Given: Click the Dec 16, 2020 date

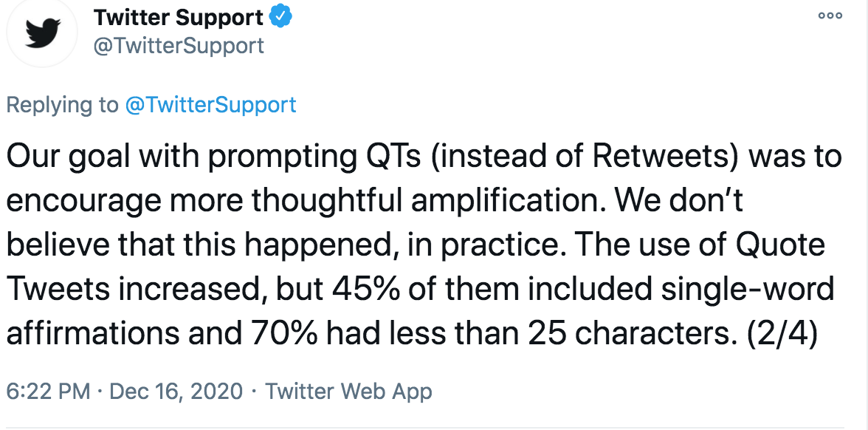Looking at the screenshot, I should tap(176, 392).
